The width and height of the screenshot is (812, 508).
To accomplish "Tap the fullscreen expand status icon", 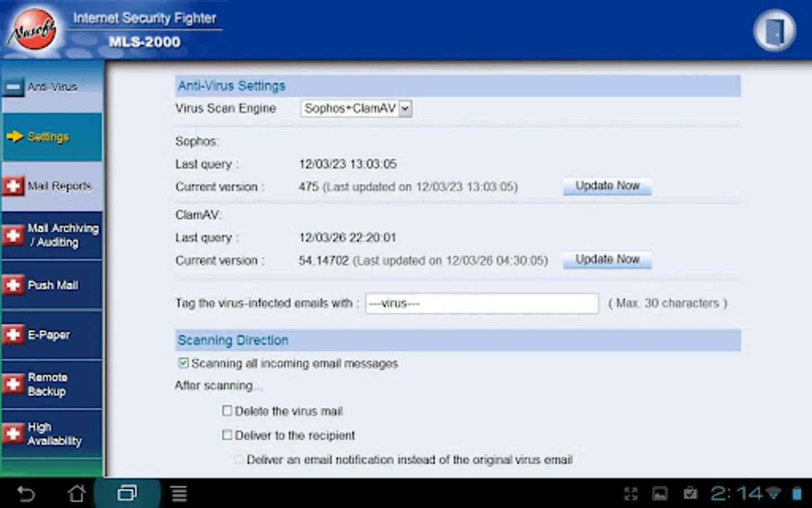I will 631,494.
